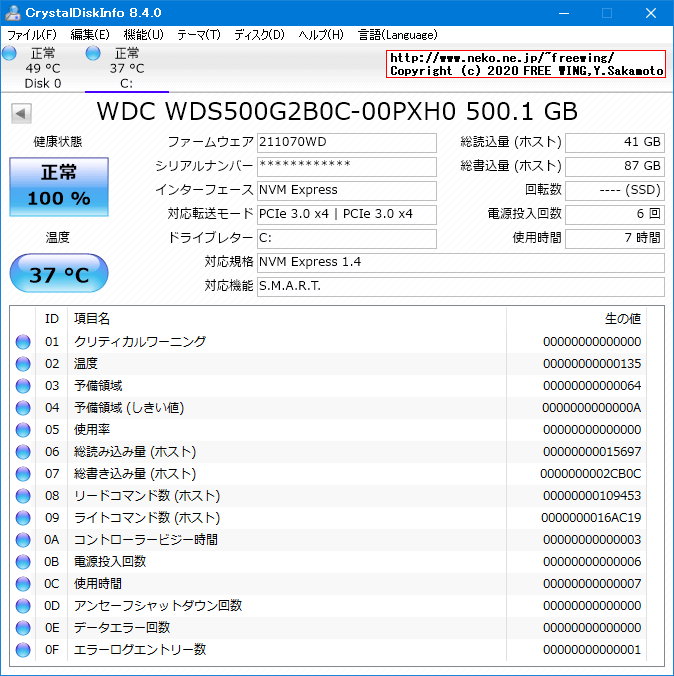
Task: Click the neko.ne.jp URL text
Action: 502,58
